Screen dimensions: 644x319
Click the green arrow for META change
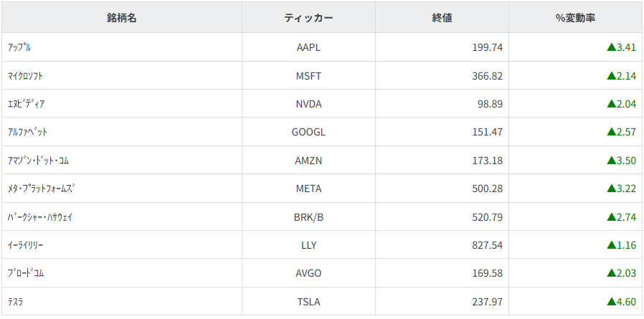click(x=612, y=189)
